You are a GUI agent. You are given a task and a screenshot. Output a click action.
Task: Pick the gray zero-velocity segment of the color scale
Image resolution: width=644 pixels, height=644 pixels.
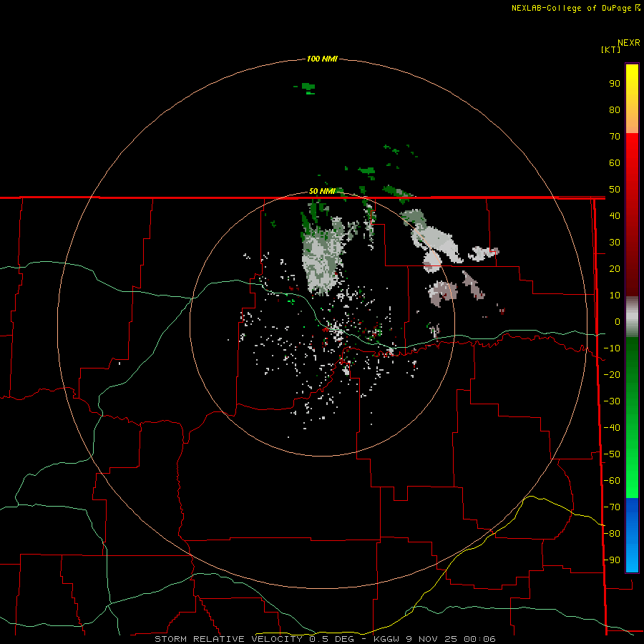(632, 317)
